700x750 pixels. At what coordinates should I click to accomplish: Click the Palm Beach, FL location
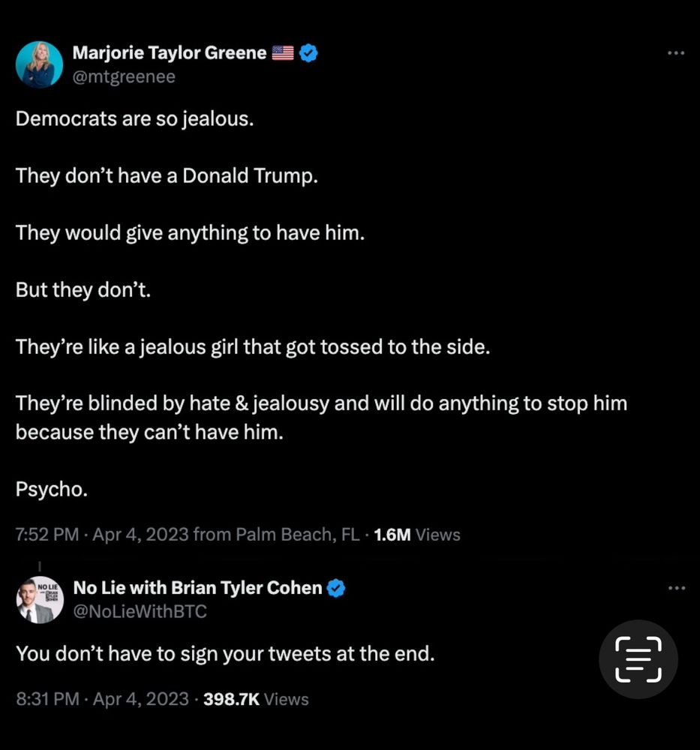click(x=297, y=535)
